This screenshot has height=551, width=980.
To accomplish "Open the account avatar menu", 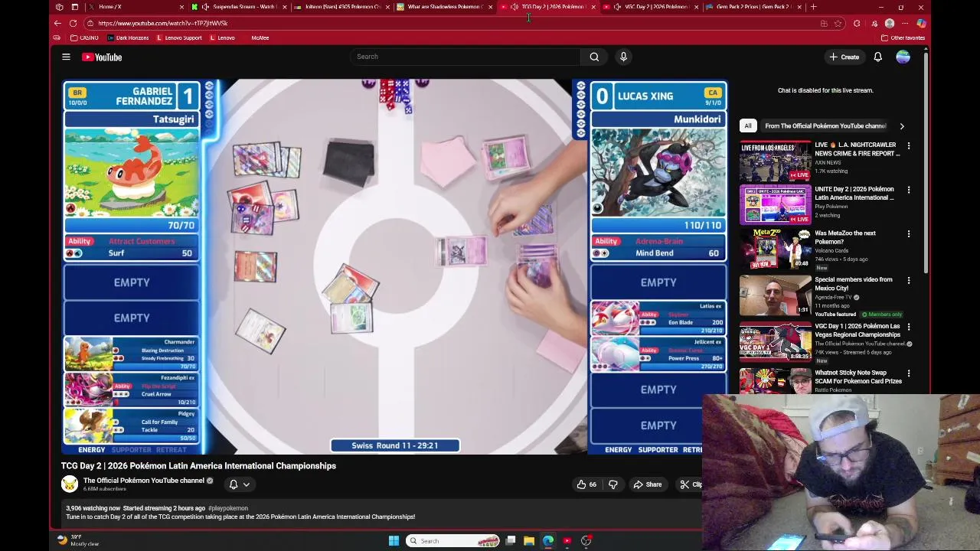I will [903, 57].
